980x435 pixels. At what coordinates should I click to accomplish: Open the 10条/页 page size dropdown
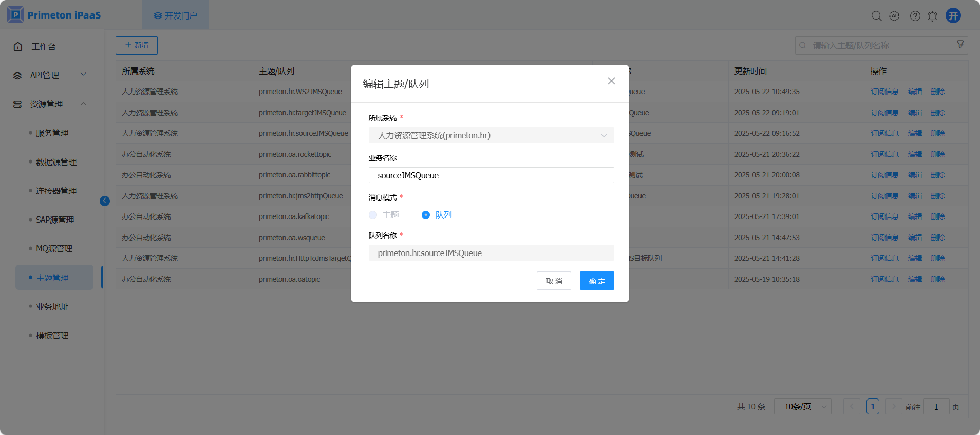[x=802, y=407]
